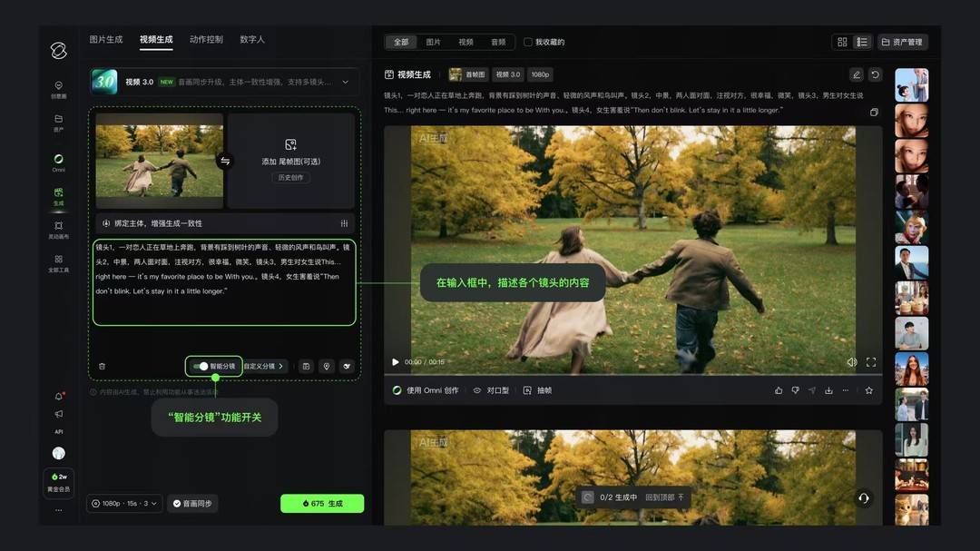Click 回到顶部 link
Image resolution: width=980 pixels, height=551 pixels.
pyautogui.click(x=665, y=497)
